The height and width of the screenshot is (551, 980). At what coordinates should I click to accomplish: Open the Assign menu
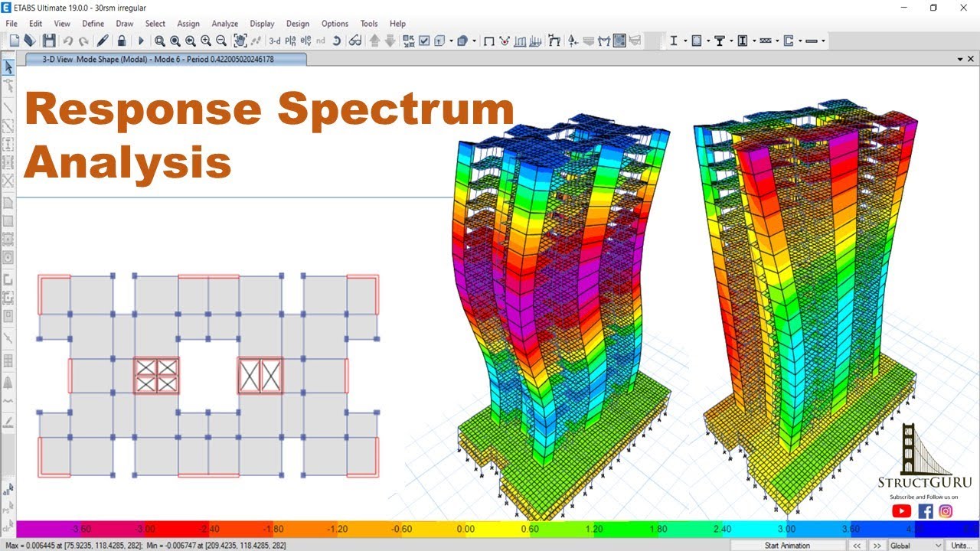coord(188,24)
